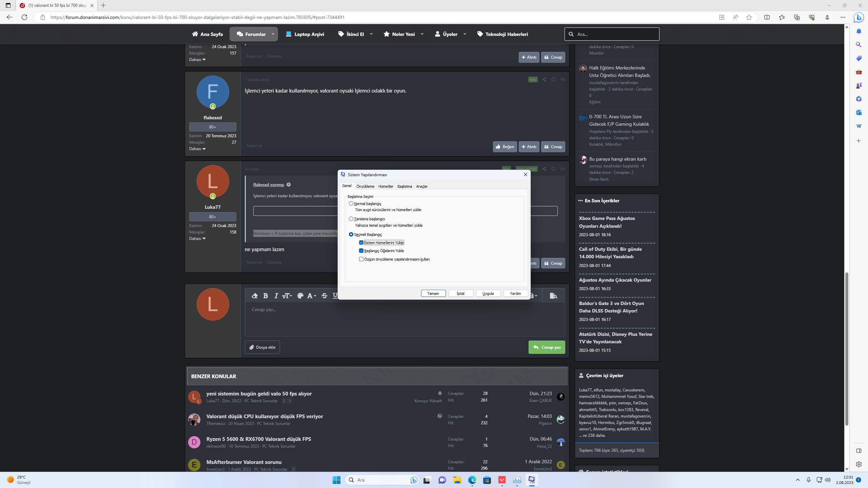Toggle Italic in the reply editor
The image size is (868, 488).
pos(276,296)
